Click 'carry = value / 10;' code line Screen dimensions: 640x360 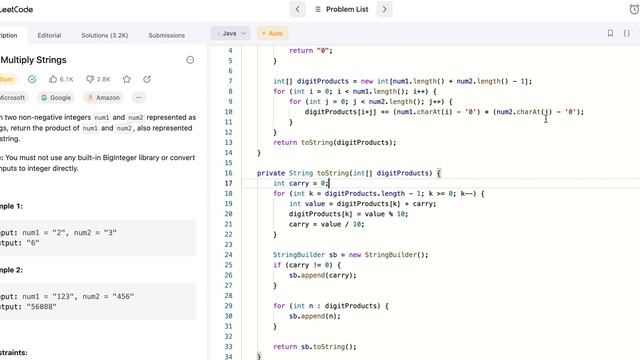[x=327, y=224]
